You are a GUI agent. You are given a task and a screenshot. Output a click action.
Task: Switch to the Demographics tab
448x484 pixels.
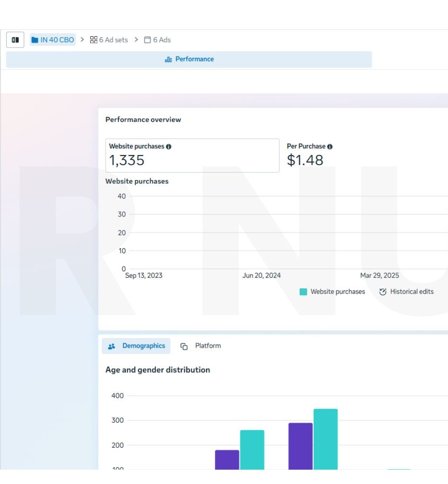[136, 346]
